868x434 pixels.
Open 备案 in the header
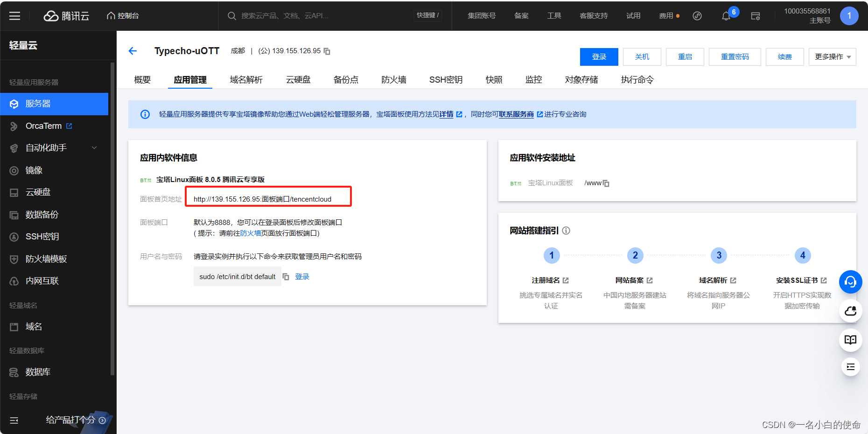(521, 16)
